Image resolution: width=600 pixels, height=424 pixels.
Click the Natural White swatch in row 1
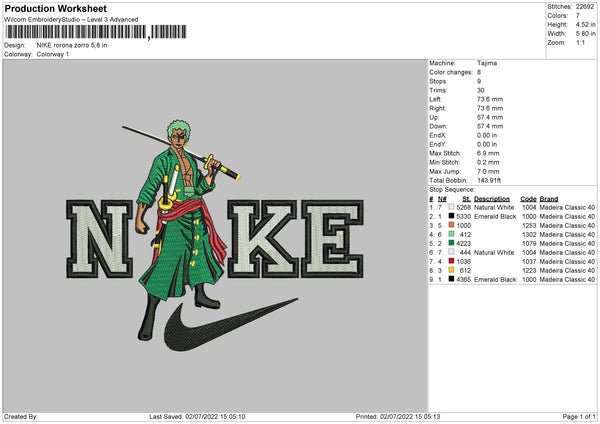tap(451, 207)
